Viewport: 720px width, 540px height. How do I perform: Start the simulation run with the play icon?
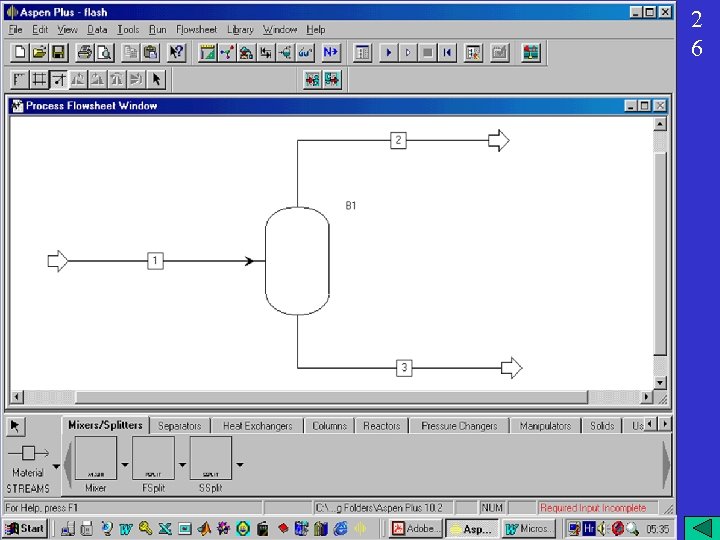point(388,52)
